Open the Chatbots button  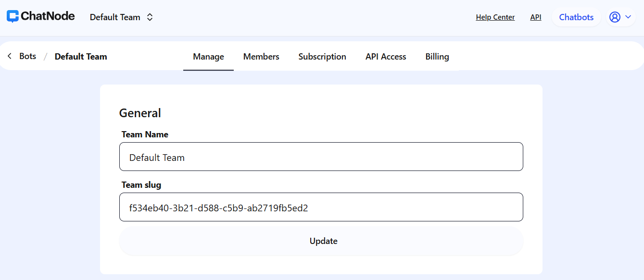click(x=576, y=17)
